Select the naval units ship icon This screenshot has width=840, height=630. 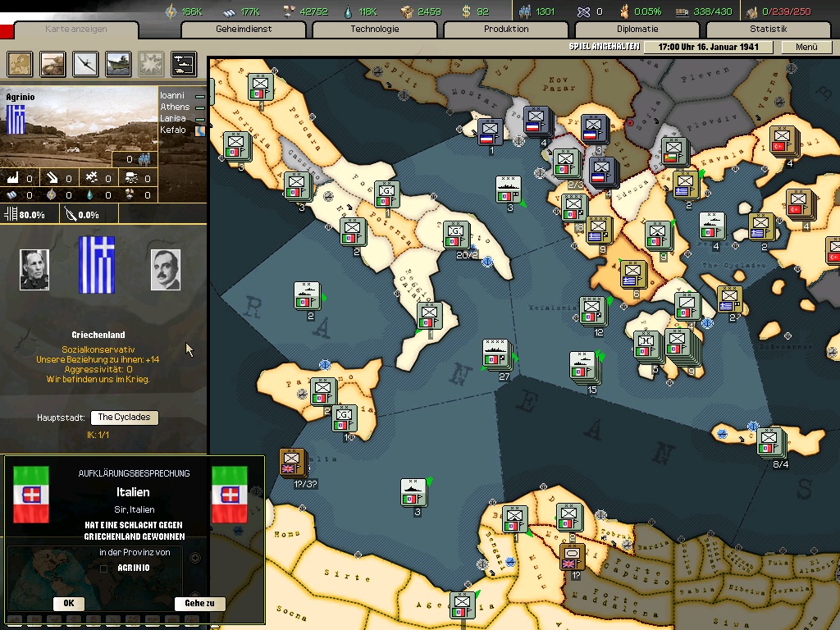[118, 63]
